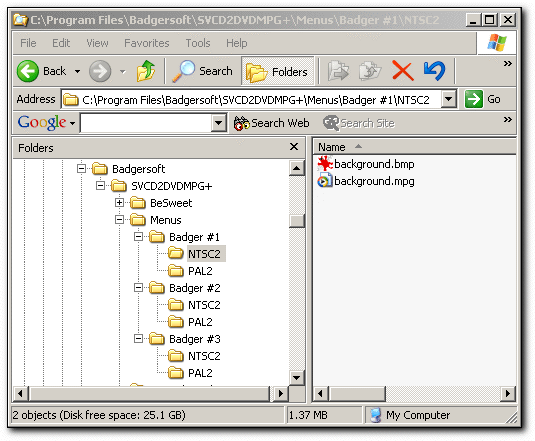This screenshot has height=441, width=535.
Task: Open the Back history dropdown arrow
Action: click(x=77, y=71)
